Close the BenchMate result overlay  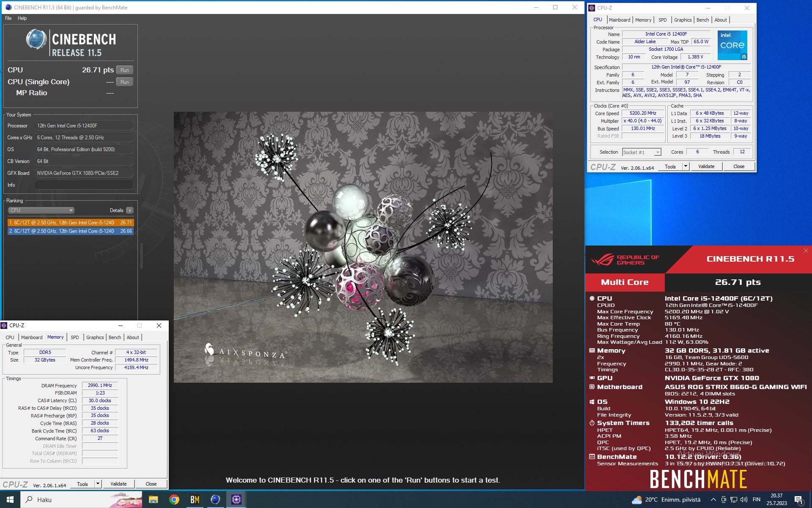(x=806, y=251)
